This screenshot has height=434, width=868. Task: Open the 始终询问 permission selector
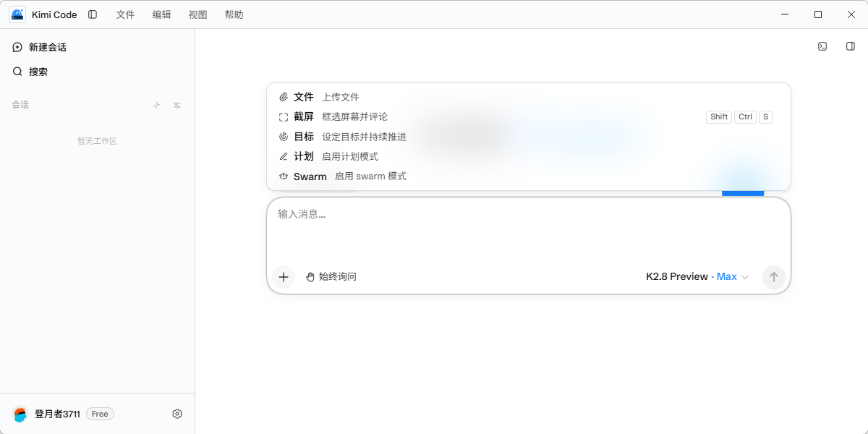331,276
